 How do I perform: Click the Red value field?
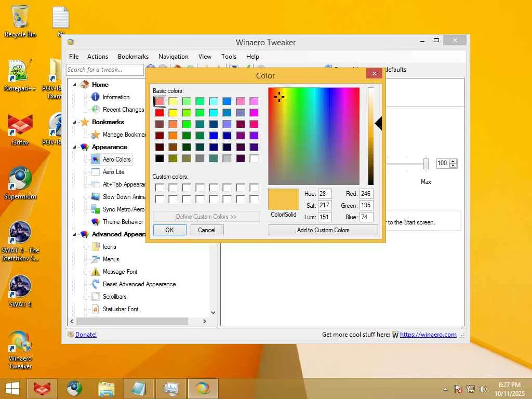coord(366,194)
